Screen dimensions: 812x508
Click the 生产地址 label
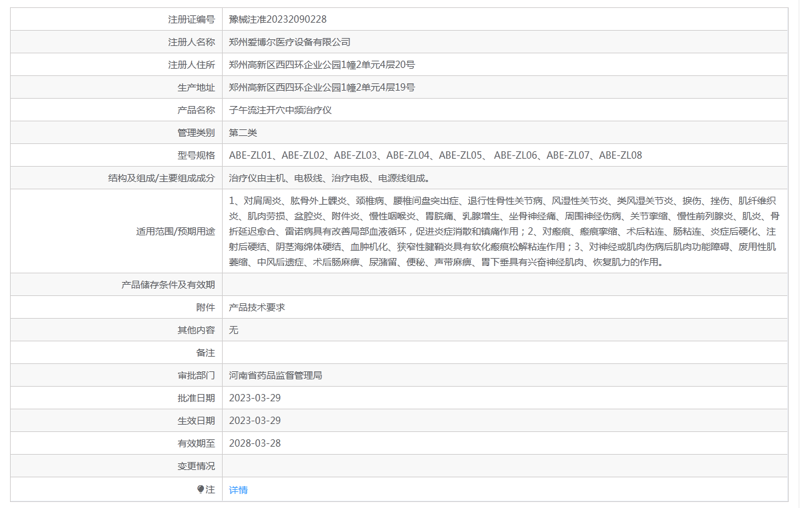pos(196,87)
